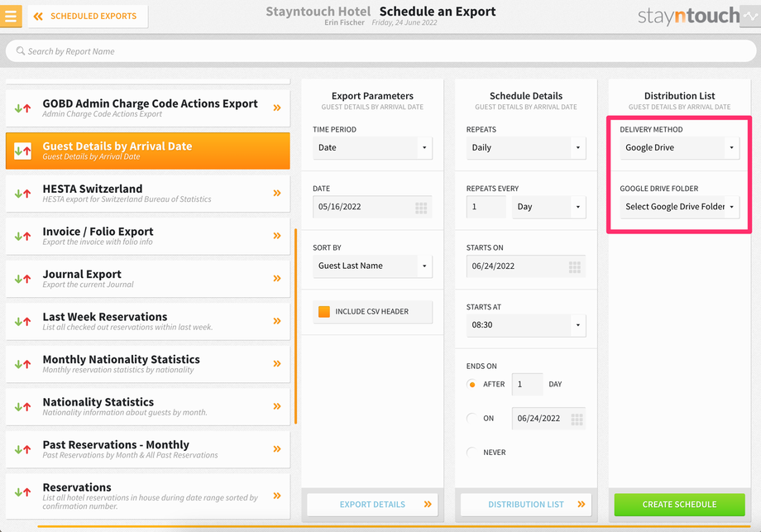This screenshot has width=761, height=532.
Task: Select Guest Details by Arrival Date export
Action: [147, 151]
